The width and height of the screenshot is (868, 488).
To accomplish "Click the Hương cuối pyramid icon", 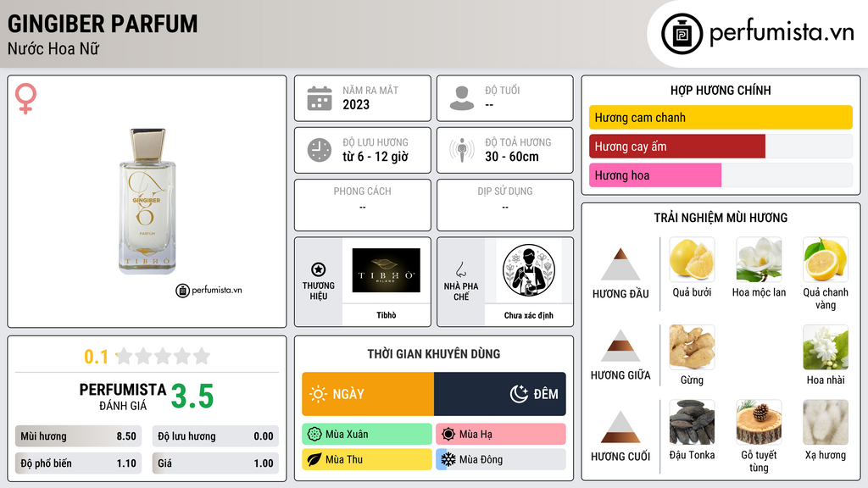I will coord(620,427).
